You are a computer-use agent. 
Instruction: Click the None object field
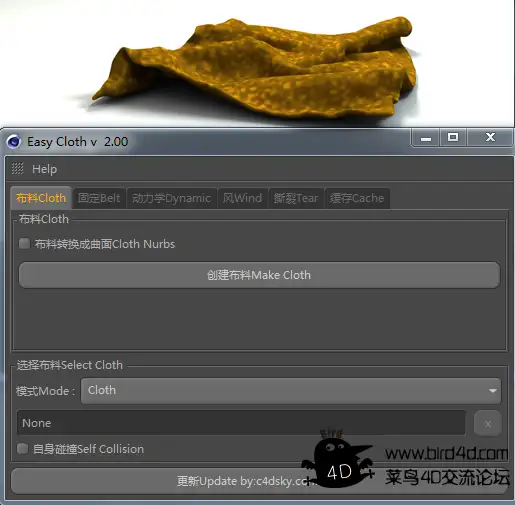coord(241,423)
